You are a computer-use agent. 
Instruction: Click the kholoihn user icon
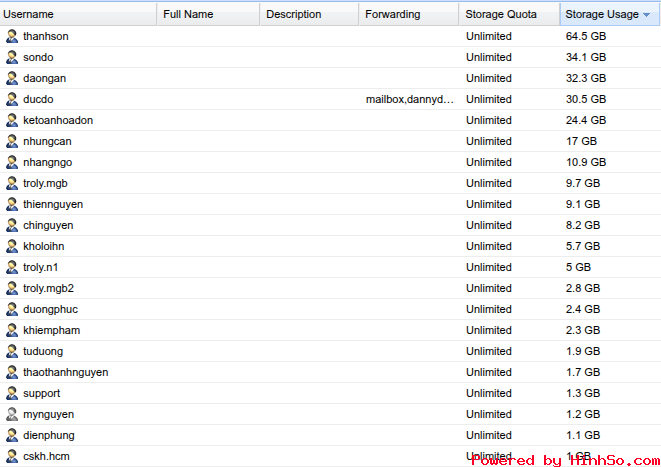click(12, 246)
